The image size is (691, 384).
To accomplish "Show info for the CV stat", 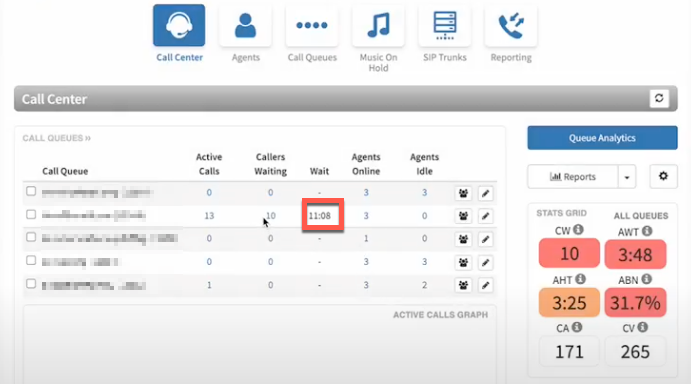I will point(643,327).
